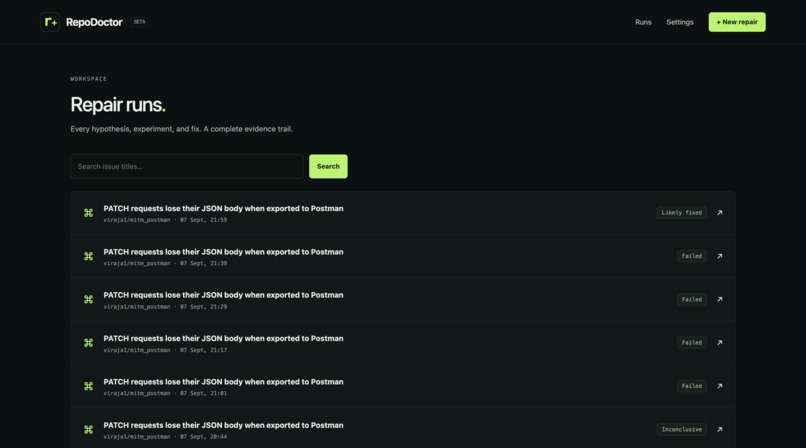Click the Failed badge on the 21:29 run

tap(691, 299)
